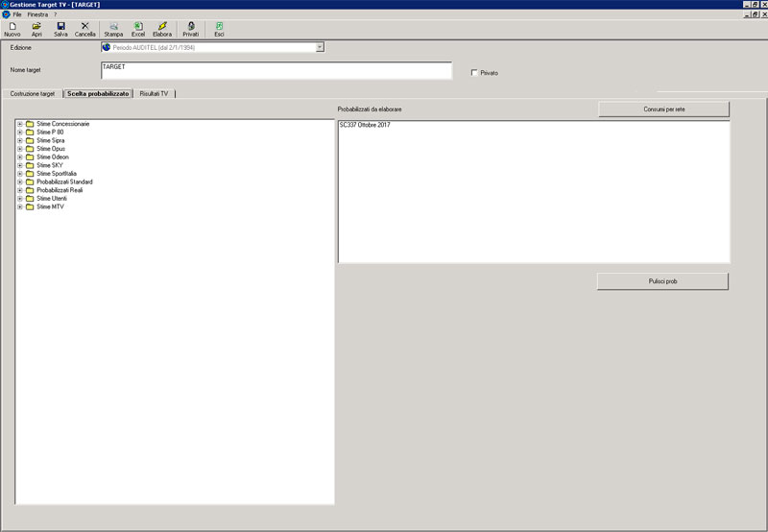Open the Privati toolbar icon
768x532 pixels.
pyautogui.click(x=191, y=29)
